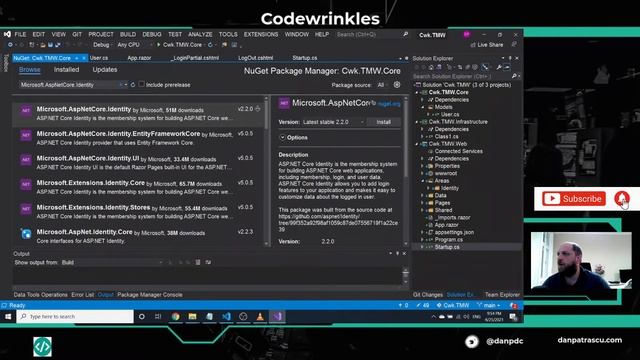Click the notification icon in VS status bar
The width and height of the screenshot is (640, 360).
[513, 305]
